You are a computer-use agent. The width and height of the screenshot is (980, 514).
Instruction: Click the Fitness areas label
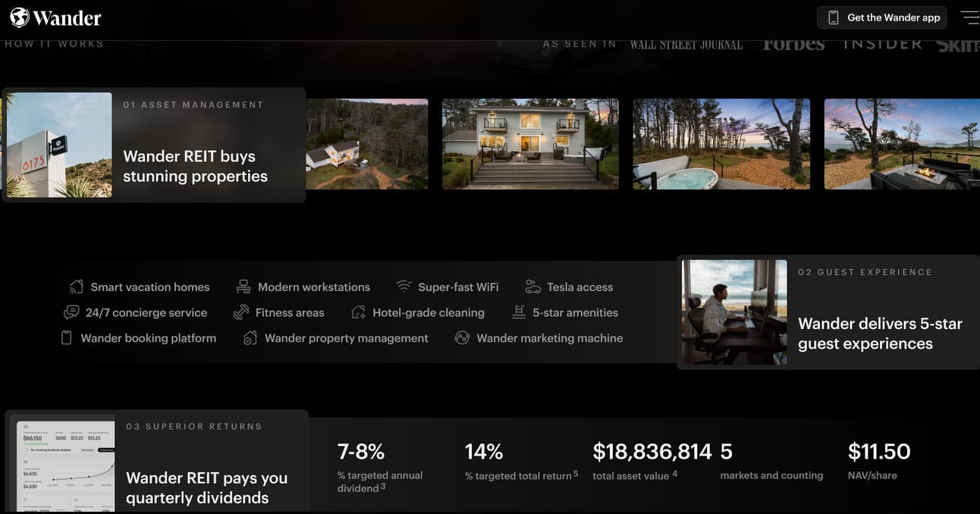[x=290, y=312]
